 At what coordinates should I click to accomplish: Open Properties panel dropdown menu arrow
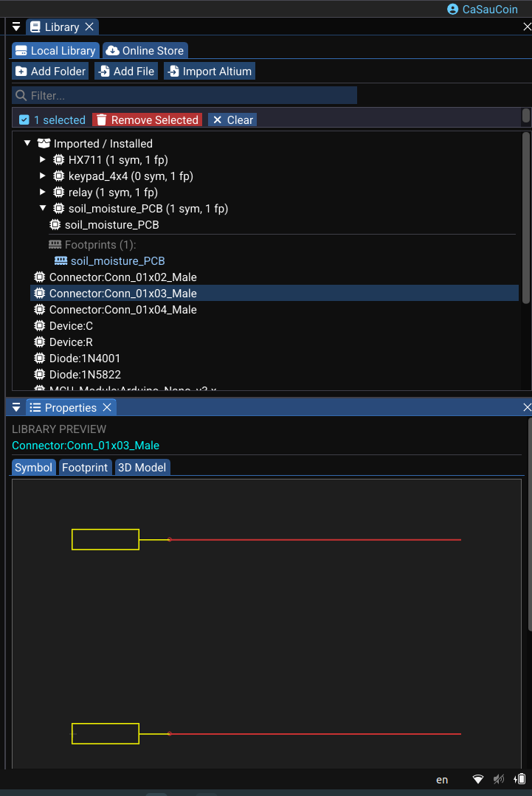coord(16,408)
